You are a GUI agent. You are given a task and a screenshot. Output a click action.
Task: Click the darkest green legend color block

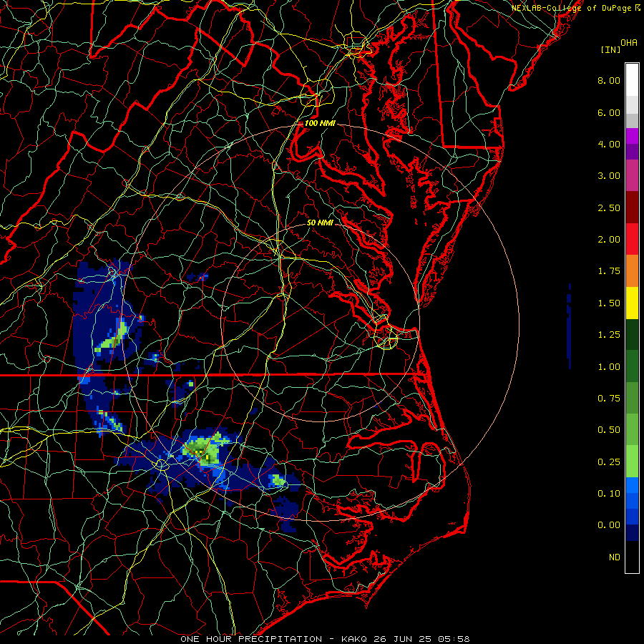632,335
